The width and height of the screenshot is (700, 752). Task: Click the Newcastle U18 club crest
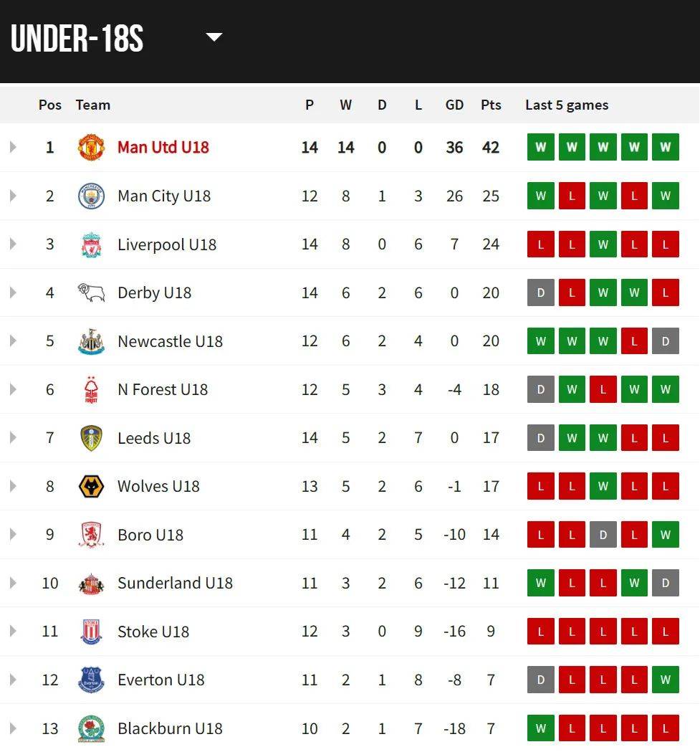click(x=91, y=341)
